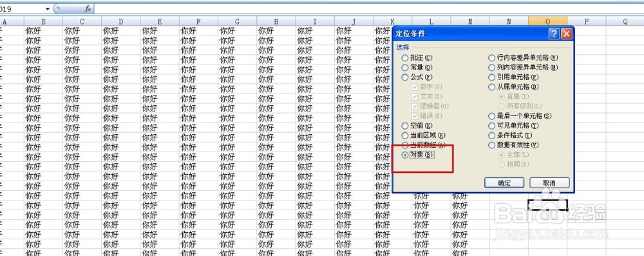Image resolution: width=644 pixels, height=256 pixels.
Task: Close the 定位条件 dialog with the X
Action: (566, 34)
